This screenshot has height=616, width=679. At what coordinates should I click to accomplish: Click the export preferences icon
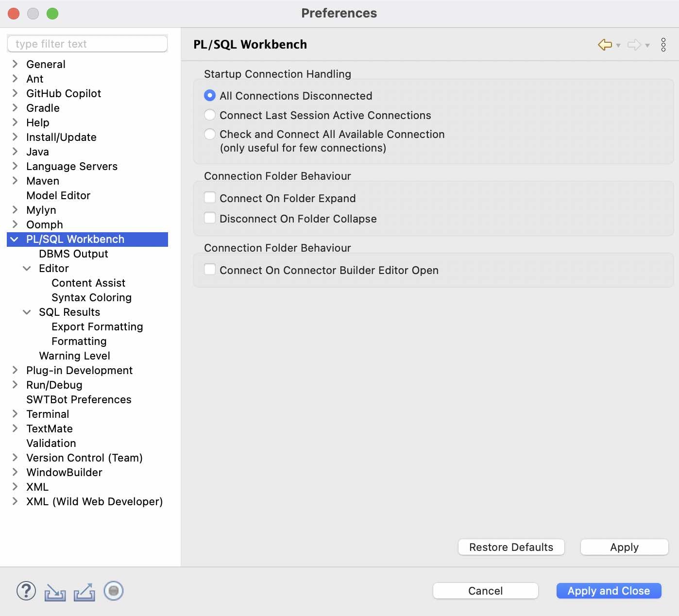[84, 591]
